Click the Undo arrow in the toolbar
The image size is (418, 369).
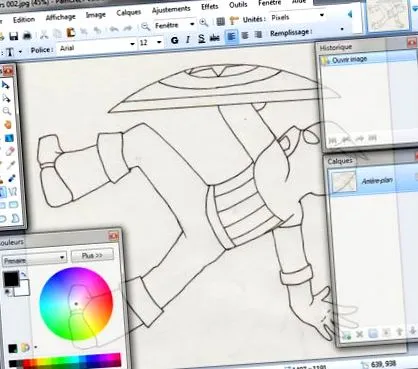point(114,29)
